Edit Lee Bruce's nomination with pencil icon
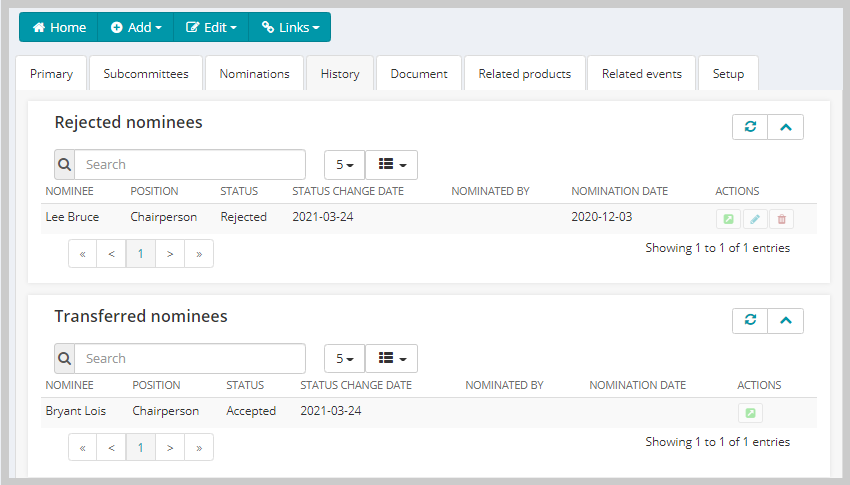This screenshot has width=850, height=485. pyautogui.click(x=755, y=219)
